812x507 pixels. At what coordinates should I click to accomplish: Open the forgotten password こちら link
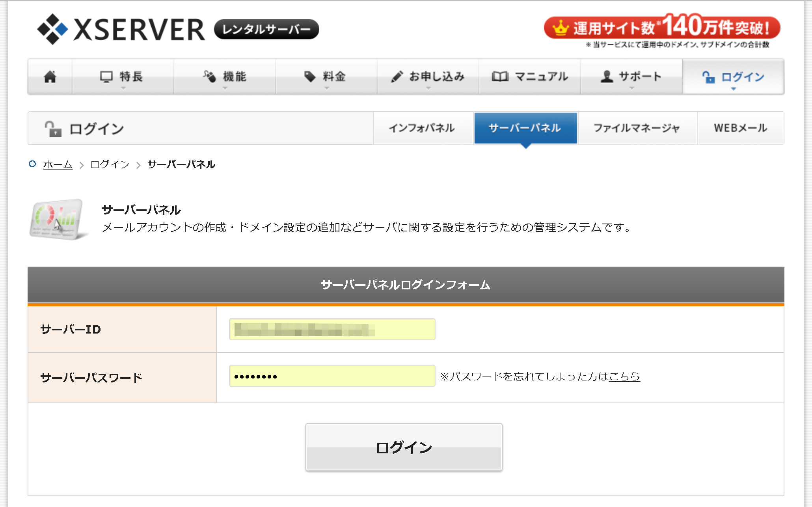pos(624,377)
